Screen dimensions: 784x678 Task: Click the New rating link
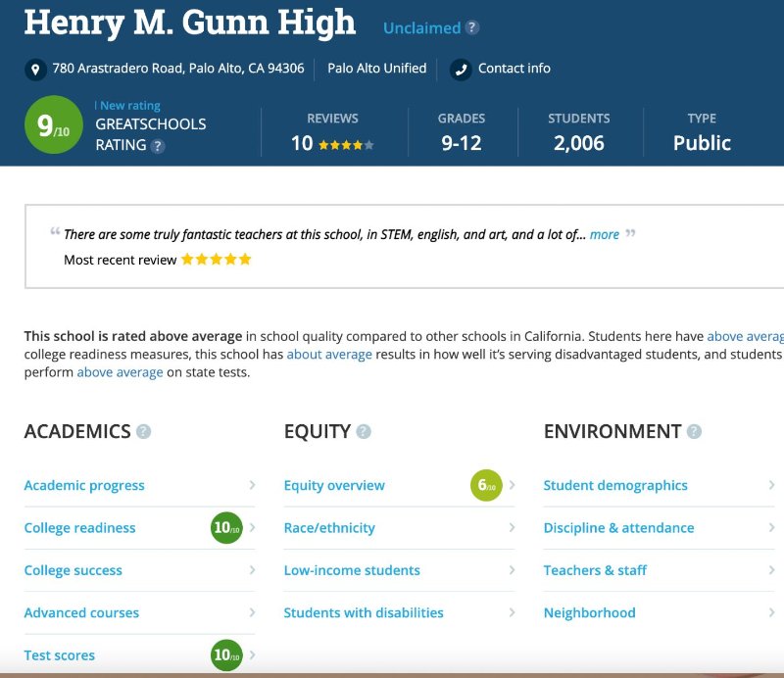point(130,106)
